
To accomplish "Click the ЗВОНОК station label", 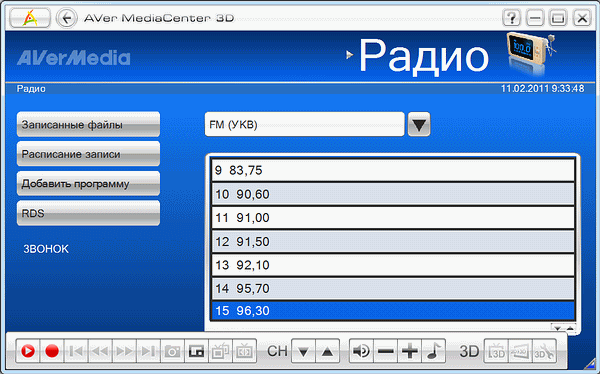I will 46,249.
